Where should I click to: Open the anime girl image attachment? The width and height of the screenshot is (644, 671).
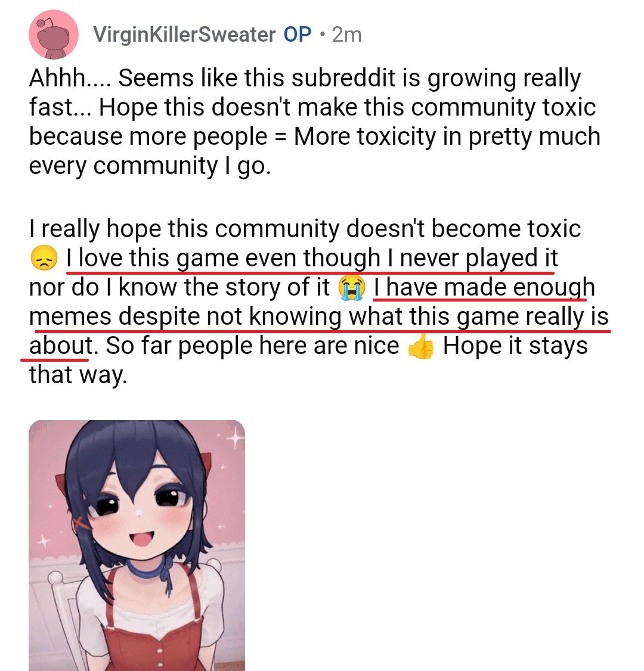click(137, 545)
